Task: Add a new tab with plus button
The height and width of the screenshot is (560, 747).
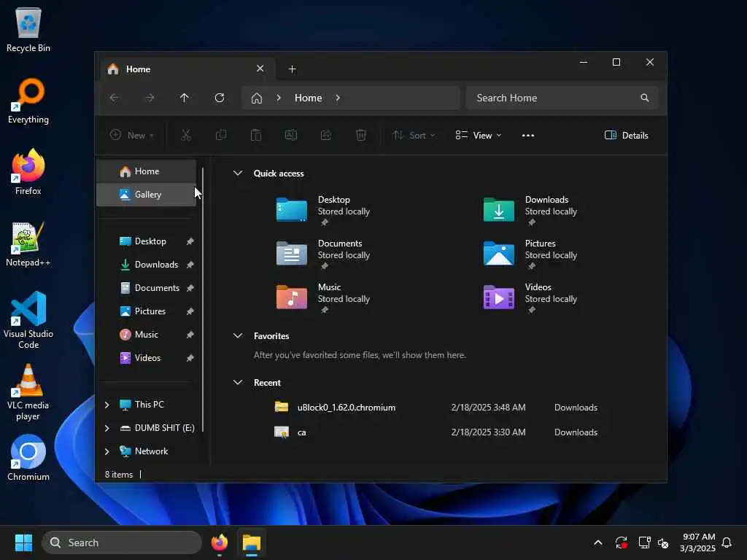Action: pos(293,69)
